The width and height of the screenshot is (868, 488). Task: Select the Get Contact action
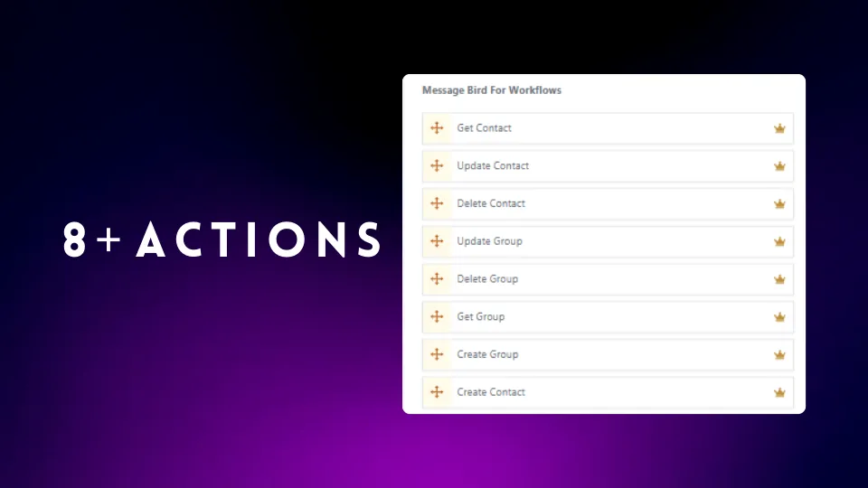click(x=608, y=128)
